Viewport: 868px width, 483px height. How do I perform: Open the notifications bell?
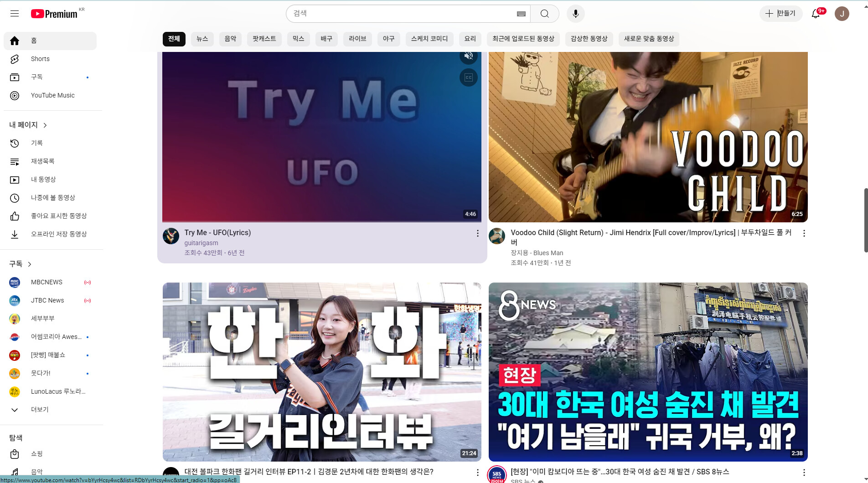click(x=816, y=14)
